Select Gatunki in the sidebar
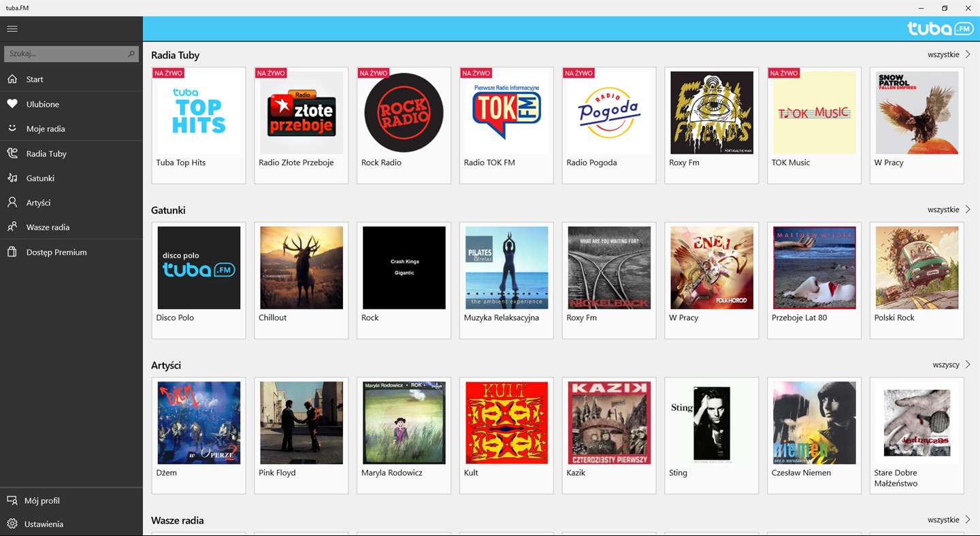The height and width of the screenshot is (536, 980). (71, 178)
